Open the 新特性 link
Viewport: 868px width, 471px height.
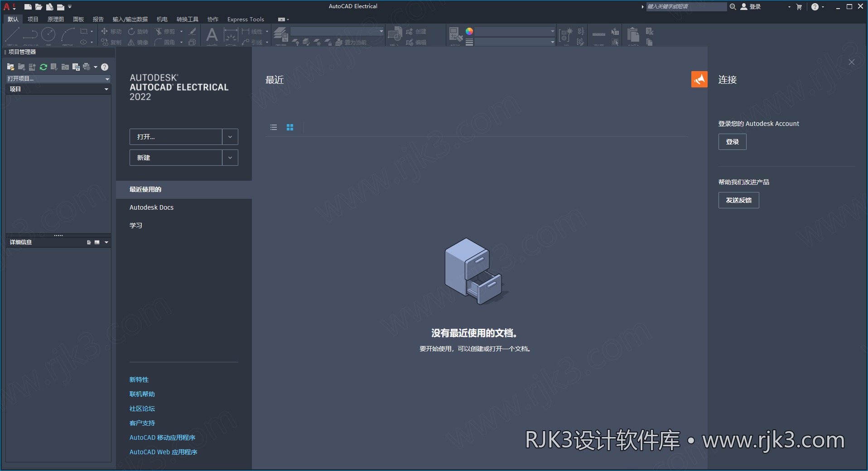pyautogui.click(x=139, y=380)
